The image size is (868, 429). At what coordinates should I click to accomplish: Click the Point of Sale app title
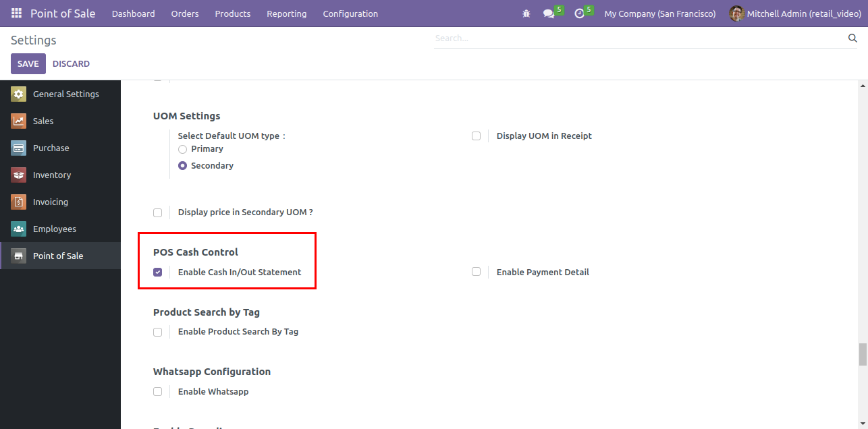click(63, 13)
